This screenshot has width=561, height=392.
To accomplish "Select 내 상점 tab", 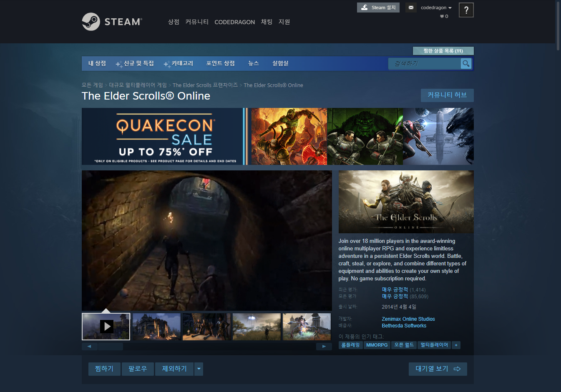I will pos(97,63).
